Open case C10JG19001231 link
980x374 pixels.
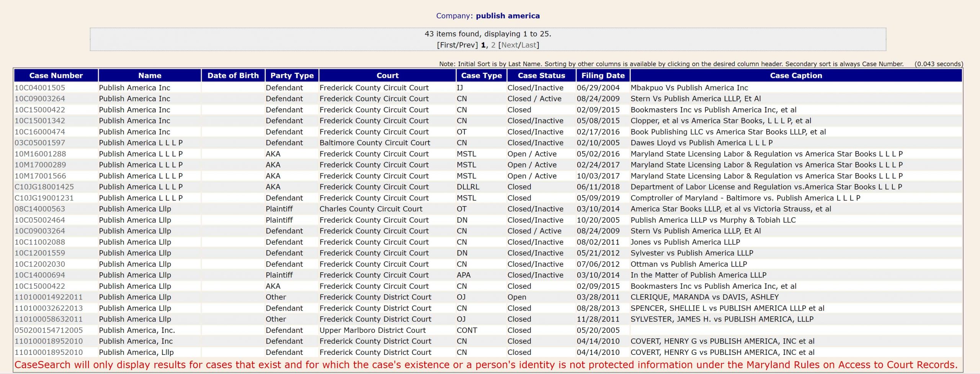click(44, 198)
